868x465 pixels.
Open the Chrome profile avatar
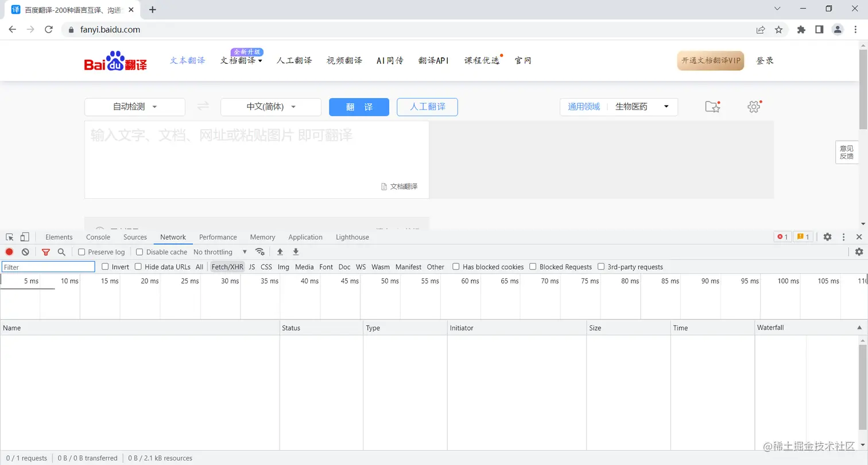pos(838,30)
